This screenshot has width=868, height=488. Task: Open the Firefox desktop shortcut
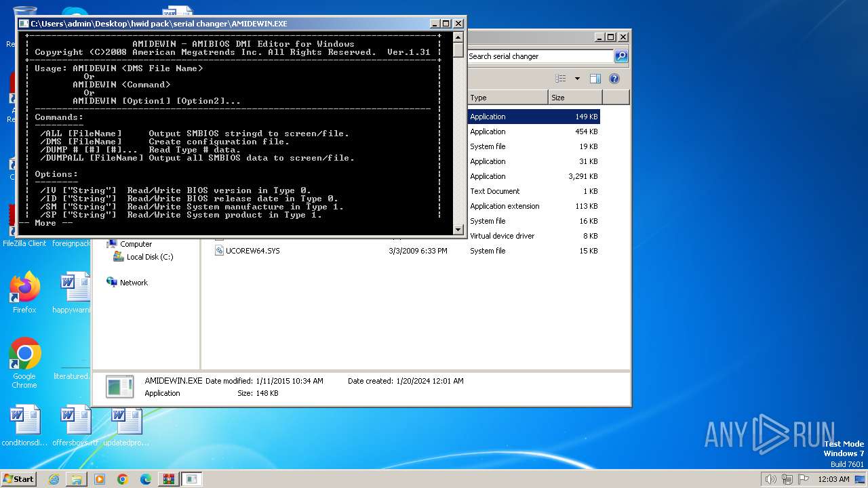click(x=24, y=293)
